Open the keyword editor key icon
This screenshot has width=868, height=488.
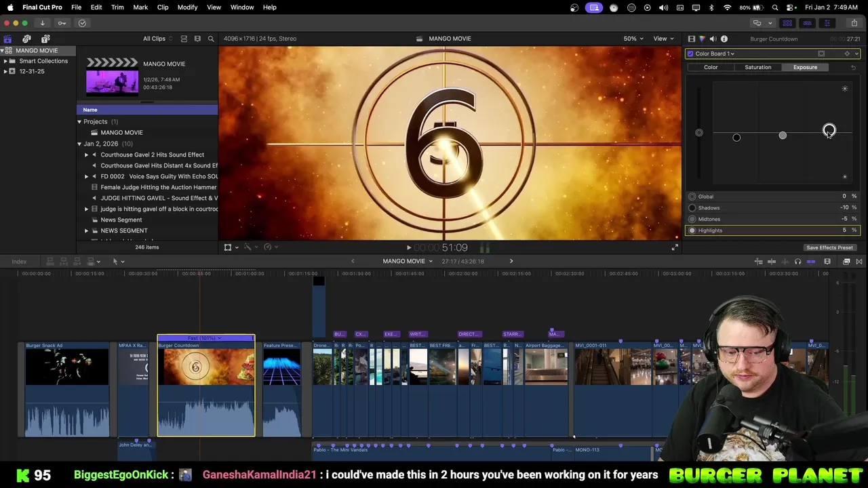click(x=62, y=23)
